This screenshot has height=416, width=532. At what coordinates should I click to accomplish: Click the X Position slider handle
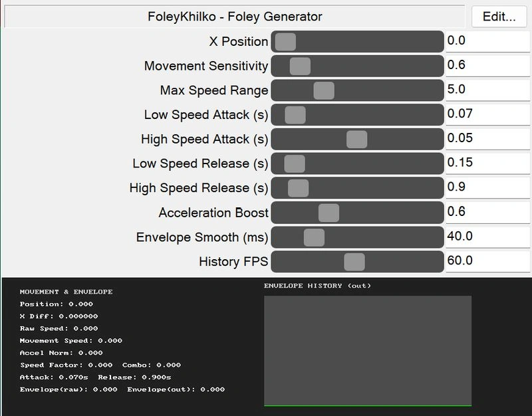click(x=285, y=42)
